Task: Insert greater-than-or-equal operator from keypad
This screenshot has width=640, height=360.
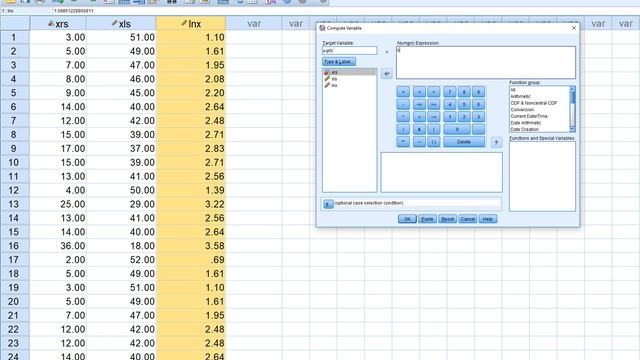Action: [x=433, y=104]
